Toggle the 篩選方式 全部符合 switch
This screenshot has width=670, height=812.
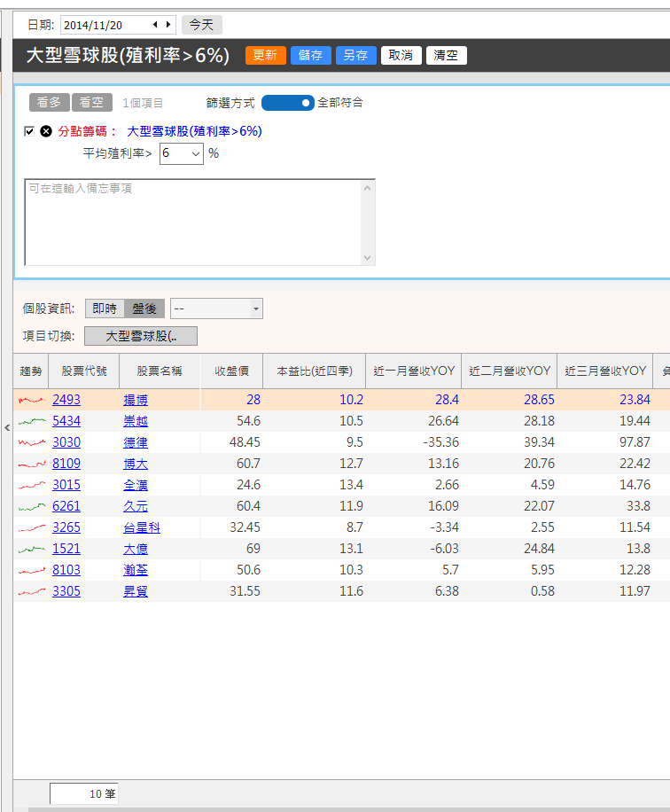tap(287, 103)
